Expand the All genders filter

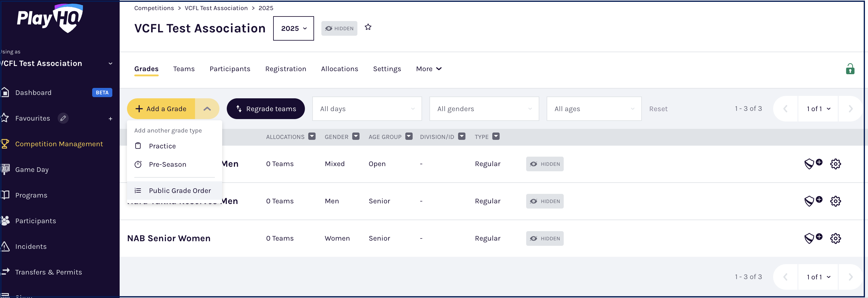[x=483, y=109]
